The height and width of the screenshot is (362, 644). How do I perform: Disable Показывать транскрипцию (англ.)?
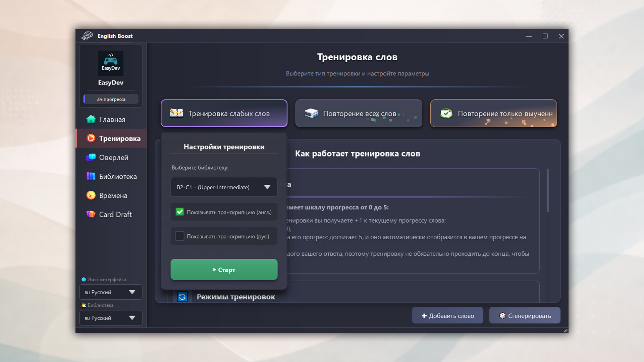[180, 212]
